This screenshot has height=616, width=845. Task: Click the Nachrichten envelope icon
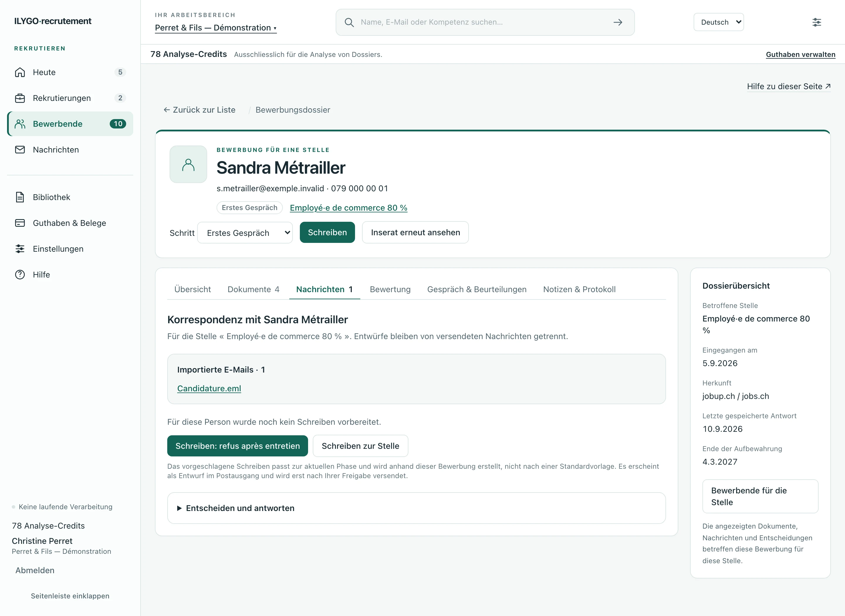[x=20, y=150]
